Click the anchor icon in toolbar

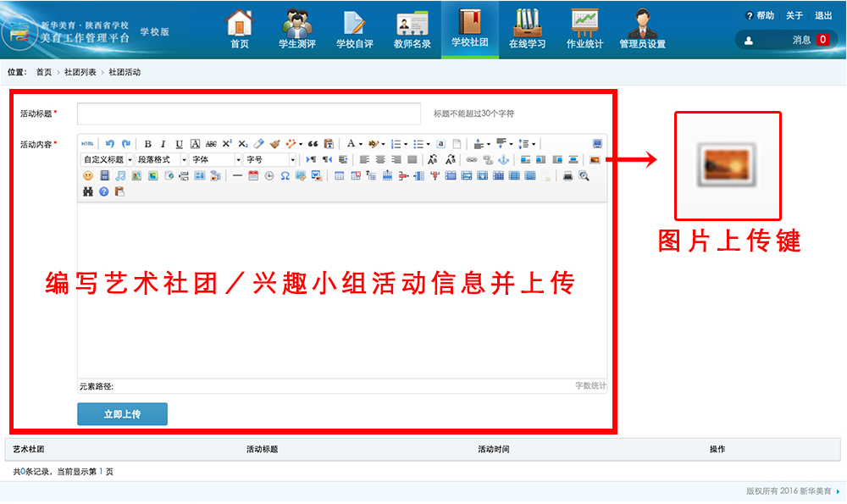click(503, 159)
